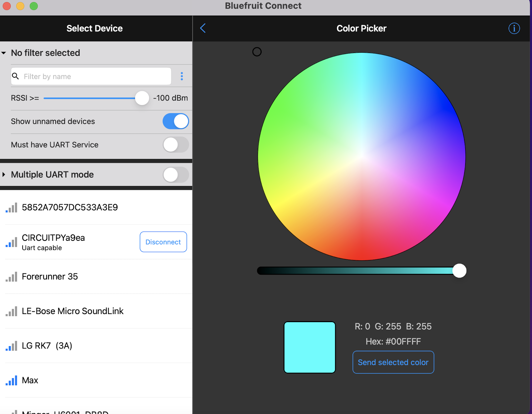Click the Color Picker header title

pyautogui.click(x=362, y=28)
